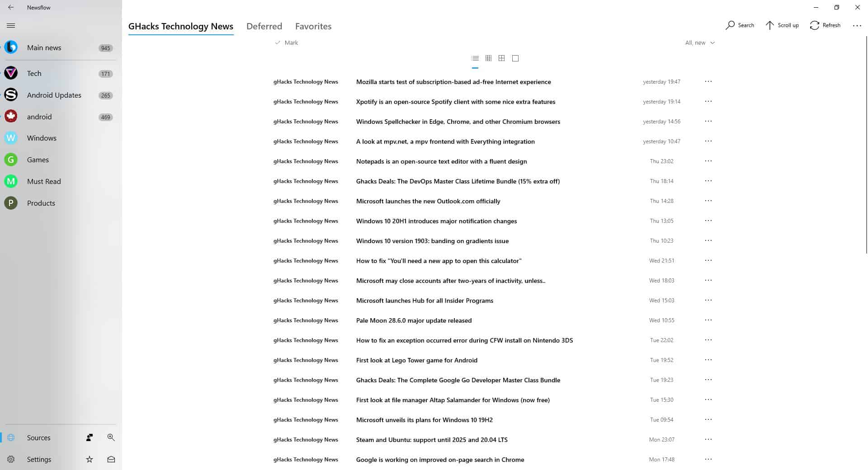Switch to small grid view layout
Viewport: 868px width, 470px height.
(488, 58)
